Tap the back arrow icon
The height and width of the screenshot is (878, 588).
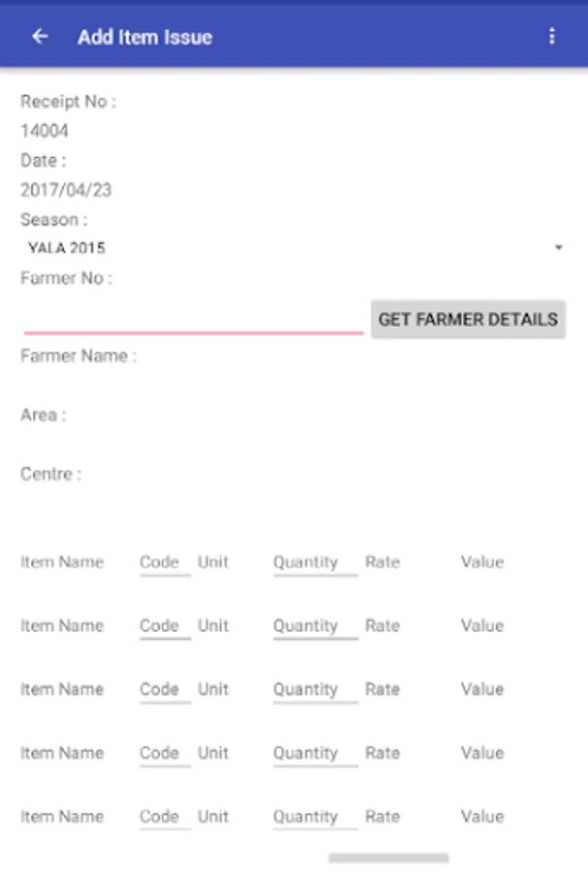40,37
